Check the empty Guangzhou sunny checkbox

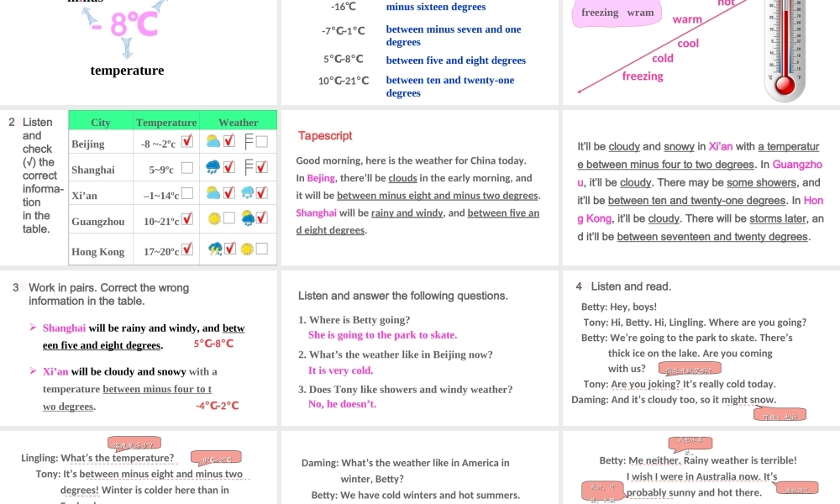click(x=229, y=218)
